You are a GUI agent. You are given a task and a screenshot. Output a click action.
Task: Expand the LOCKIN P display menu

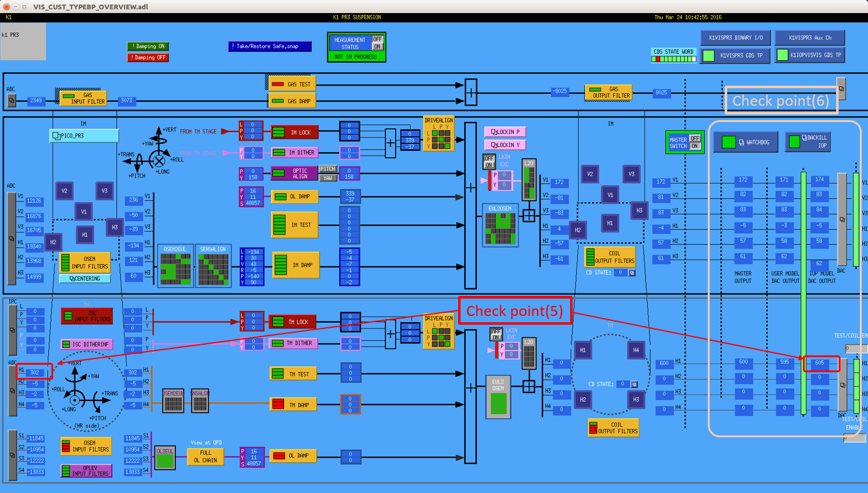coord(505,132)
